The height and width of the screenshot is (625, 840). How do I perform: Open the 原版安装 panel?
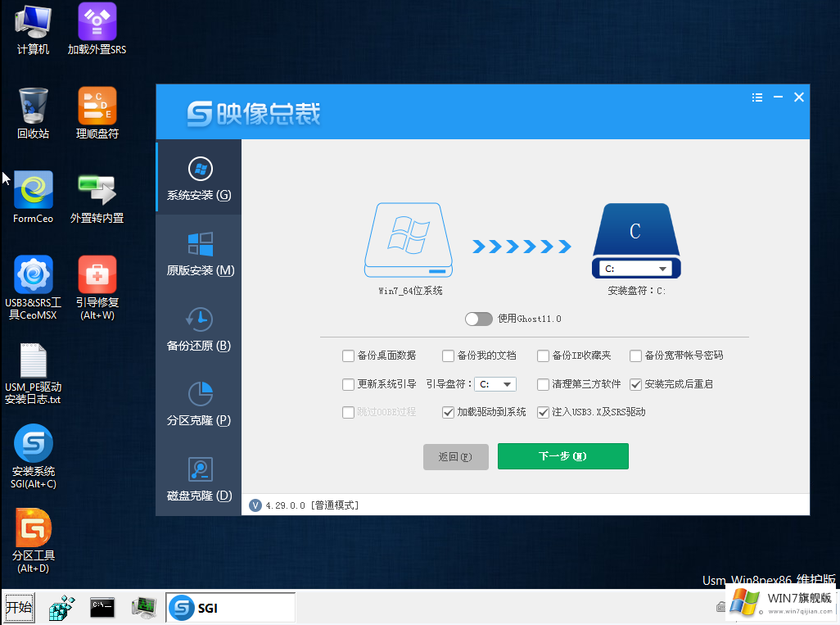click(197, 251)
